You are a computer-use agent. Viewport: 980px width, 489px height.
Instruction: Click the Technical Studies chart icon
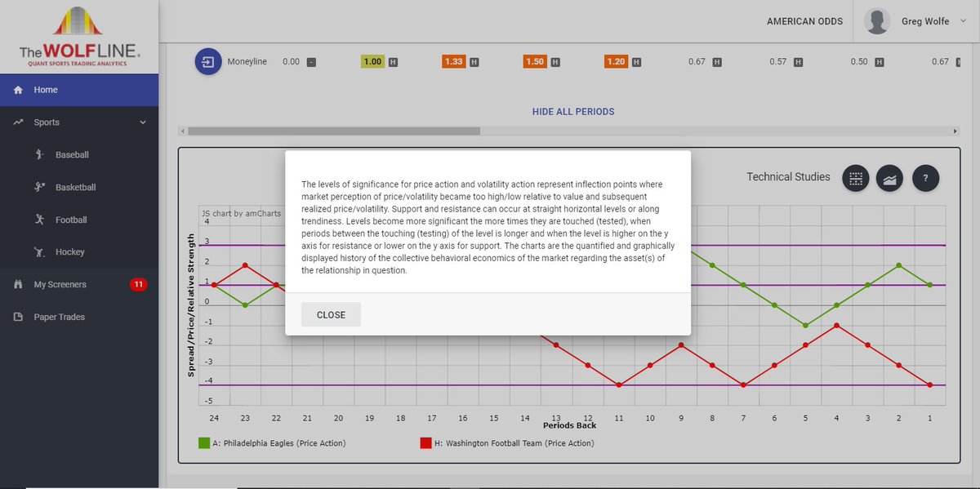click(890, 178)
